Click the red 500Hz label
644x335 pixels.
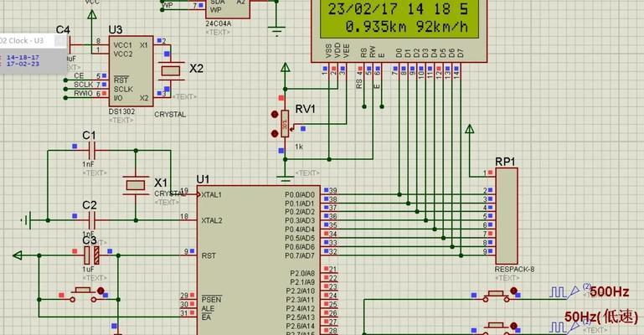pyautogui.click(x=610, y=292)
